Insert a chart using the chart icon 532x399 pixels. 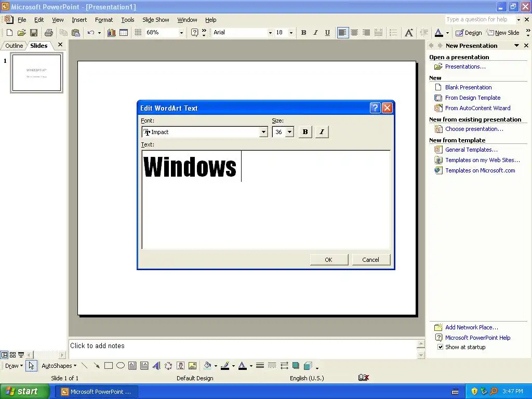coord(111,33)
